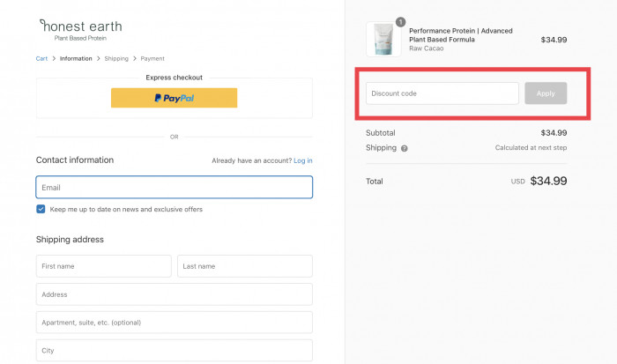This screenshot has height=364, width=617.
Task: Select the Shipping breadcrumb step
Action: (116, 59)
